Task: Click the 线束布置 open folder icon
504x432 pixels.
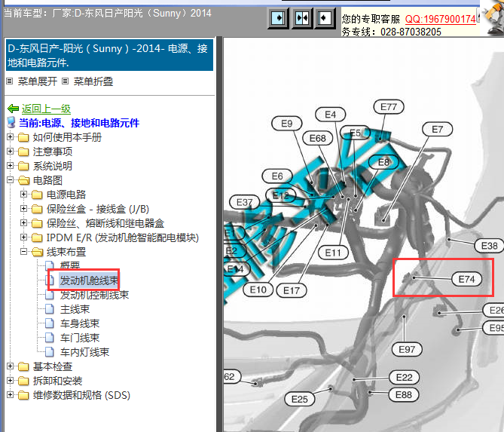Action: [37, 252]
